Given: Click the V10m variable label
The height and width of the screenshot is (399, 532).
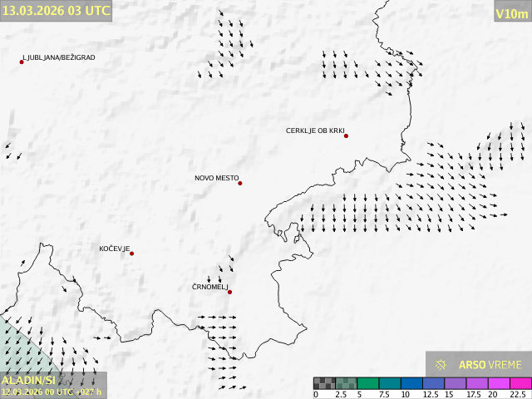Looking at the screenshot, I should click(x=512, y=12).
